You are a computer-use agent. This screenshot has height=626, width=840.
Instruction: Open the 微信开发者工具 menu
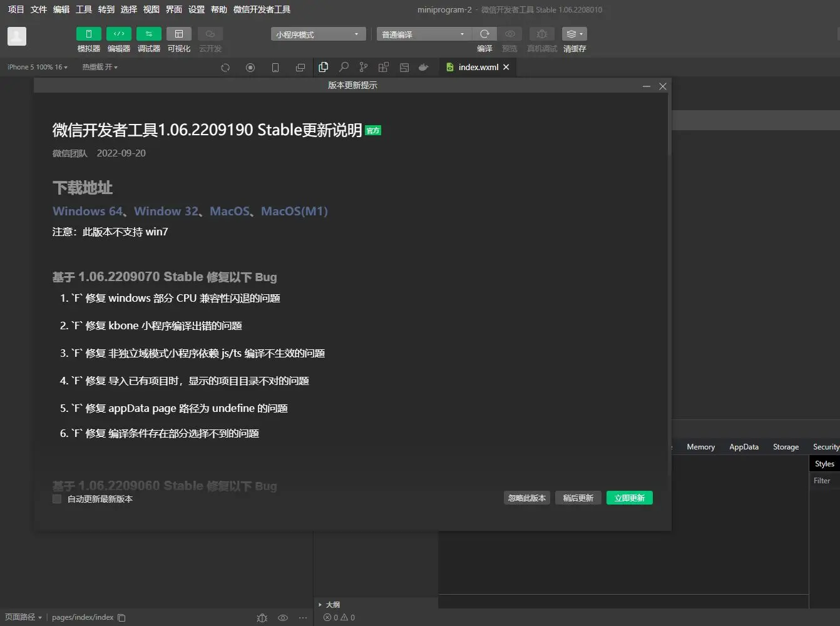(x=262, y=9)
